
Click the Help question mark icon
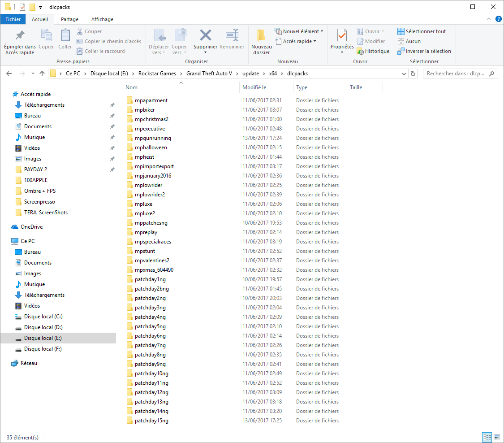click(499, 19)
